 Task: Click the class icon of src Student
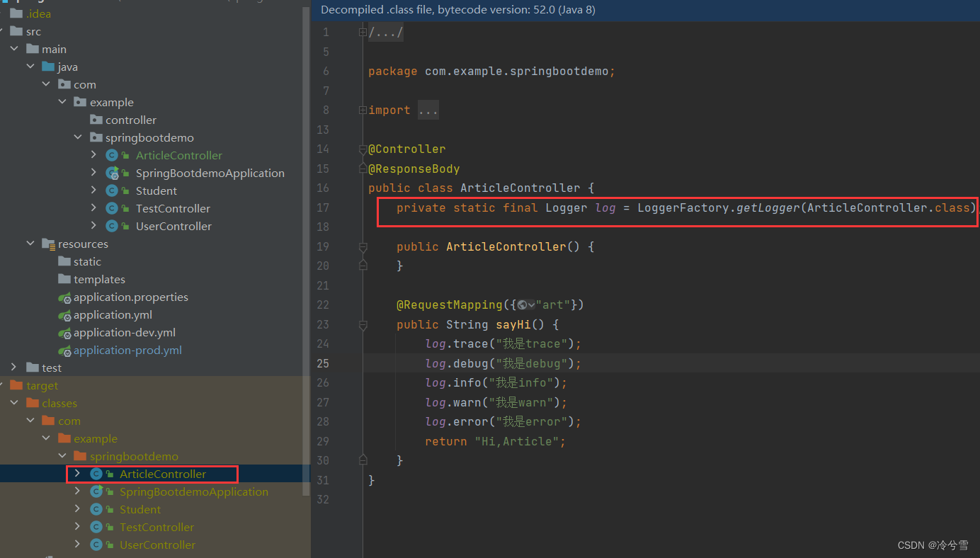pos(112,190)
